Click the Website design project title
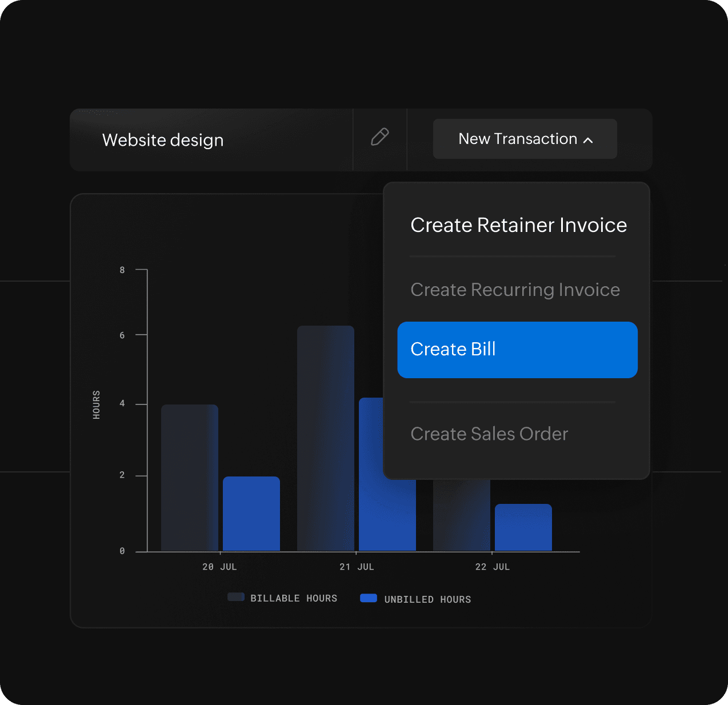728x705 pixels. coord(163,140)
